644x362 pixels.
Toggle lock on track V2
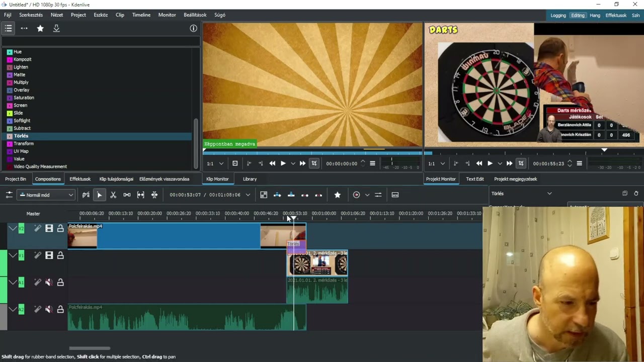[60, 229]
